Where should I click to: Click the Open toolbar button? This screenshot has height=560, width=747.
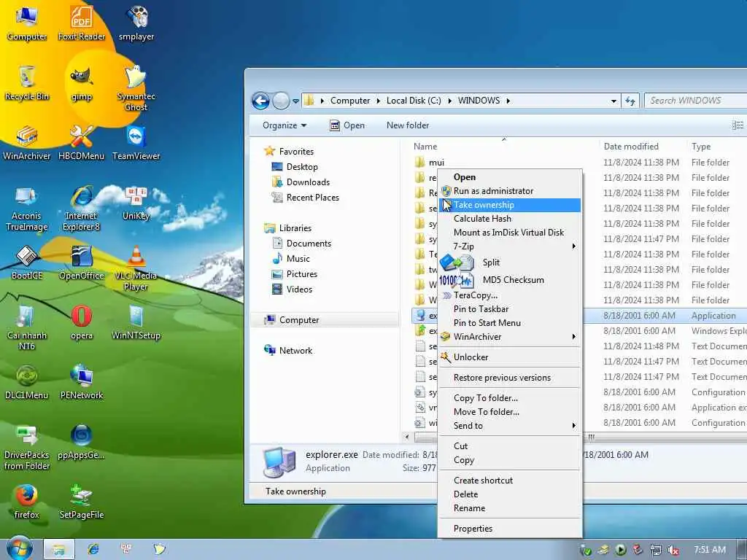click(x=347, y=125)
